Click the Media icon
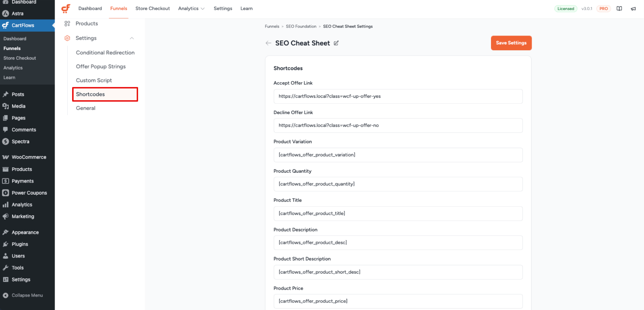 tap(5, 106)
